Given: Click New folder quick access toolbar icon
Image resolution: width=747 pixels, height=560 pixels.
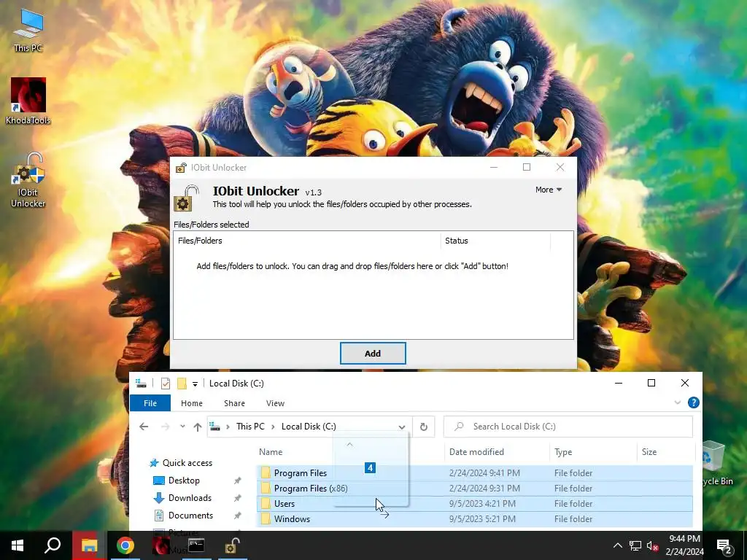Looking at the screenshot, I should (x=182, y=384).
